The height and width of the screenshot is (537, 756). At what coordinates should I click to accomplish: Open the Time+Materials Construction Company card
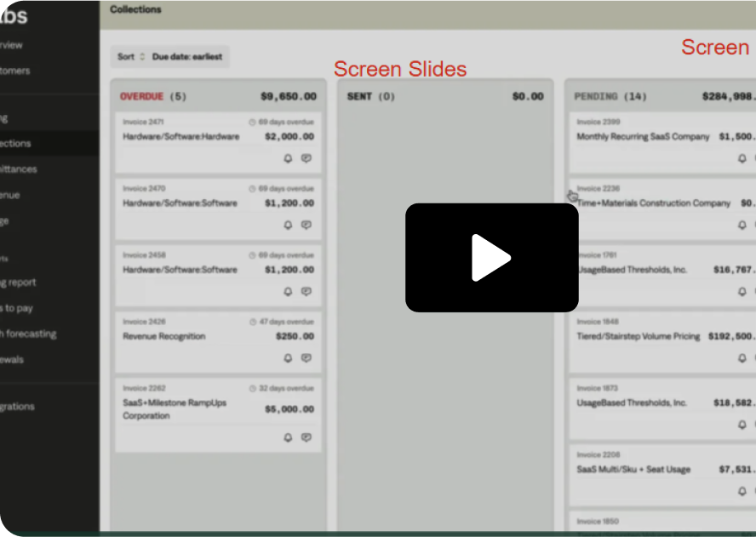point(662,209)
